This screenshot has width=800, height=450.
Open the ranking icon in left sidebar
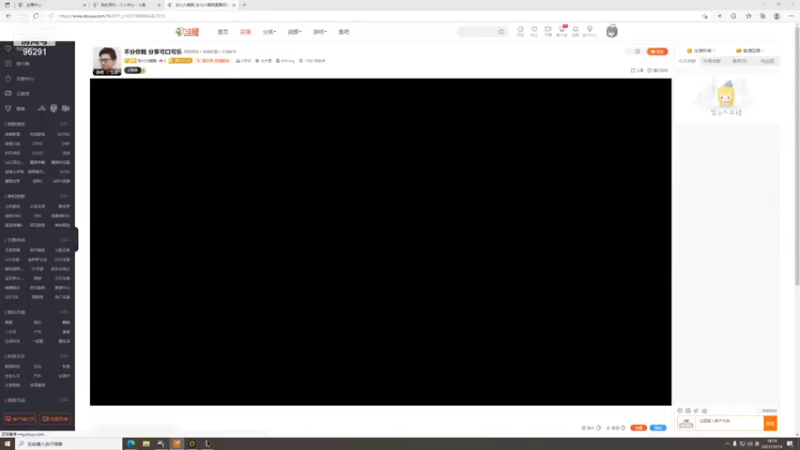click(x=8, y=63)
